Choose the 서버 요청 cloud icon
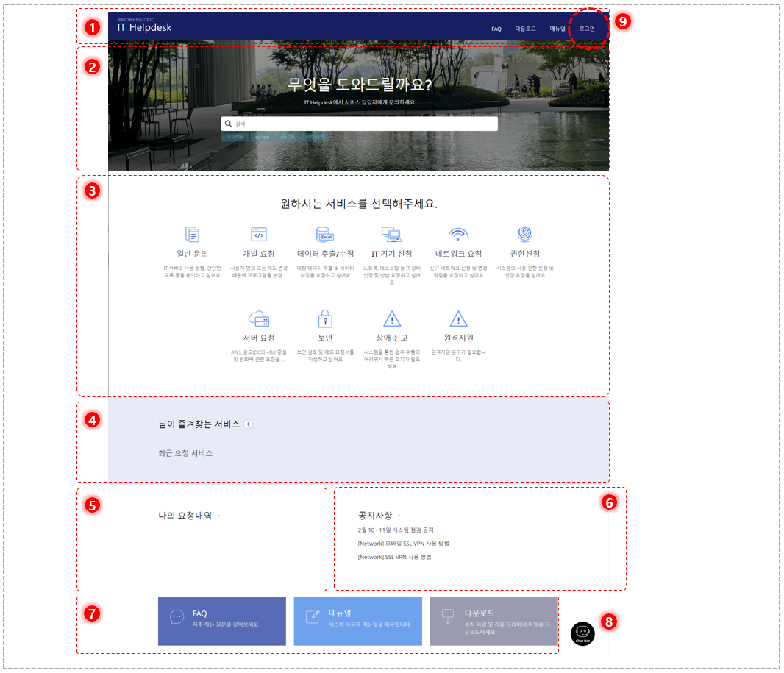The image size is (784, 673). click(x=258, y=318)
